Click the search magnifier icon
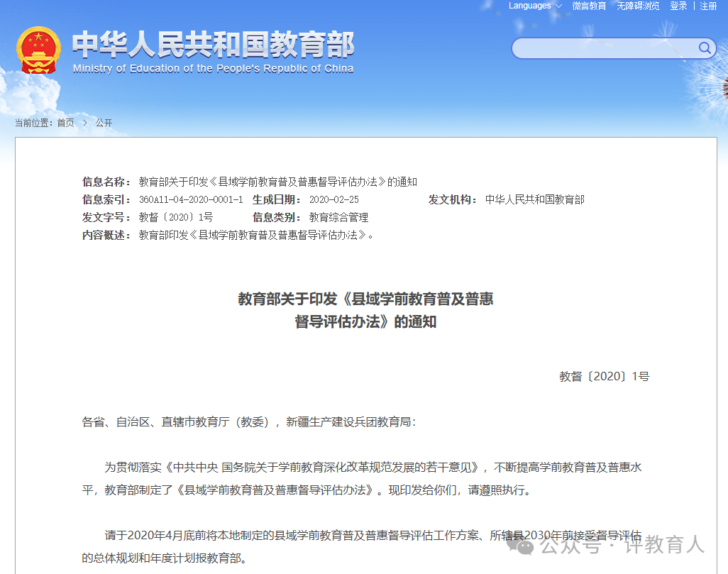Image resolution: width=728 pixels, height=574 pixels. click(x=705, y=48)
